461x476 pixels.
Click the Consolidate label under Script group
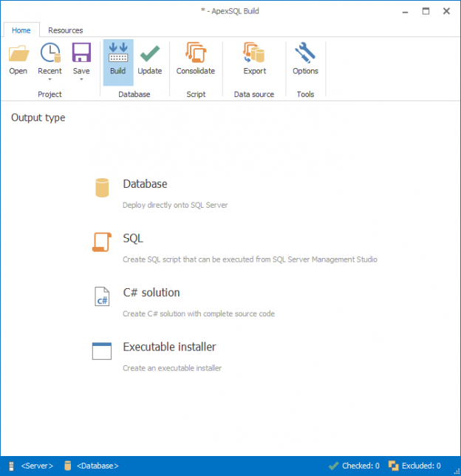[x=196, y=71]
